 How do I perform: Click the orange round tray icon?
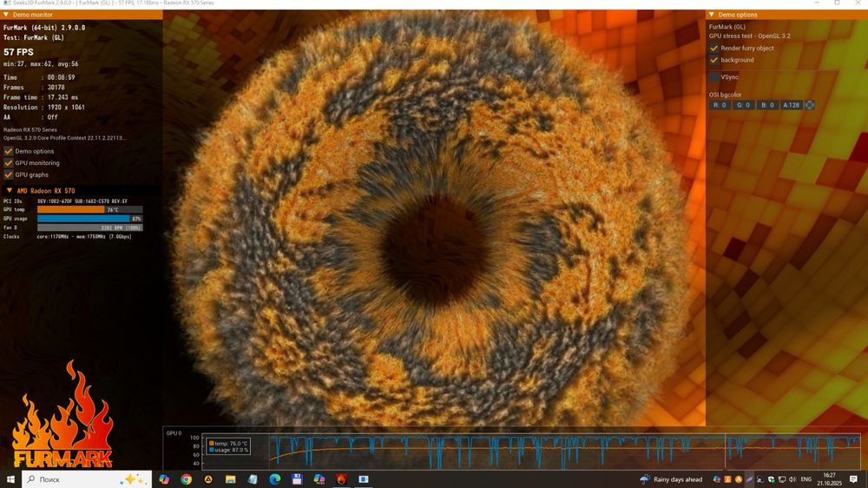[739, 479]
